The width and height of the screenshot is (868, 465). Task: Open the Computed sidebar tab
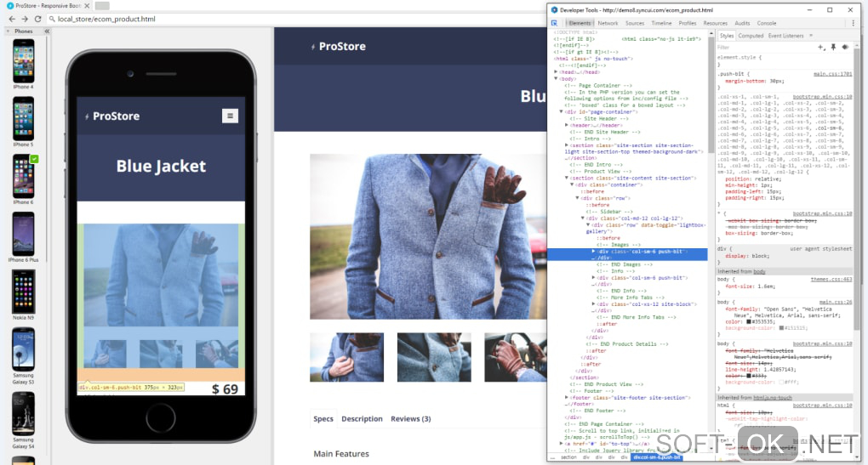(x=751, y=36)
